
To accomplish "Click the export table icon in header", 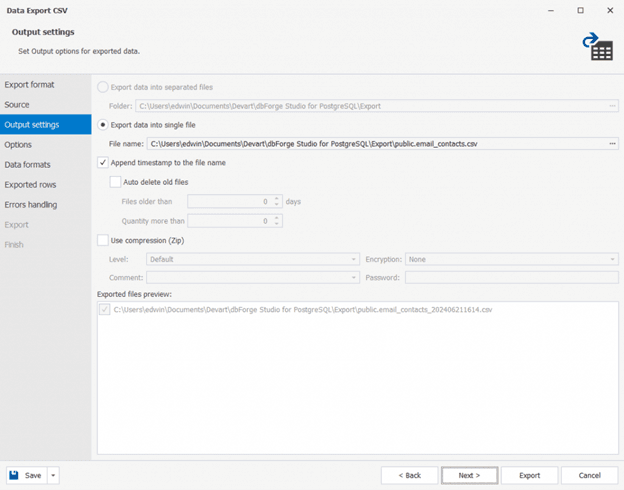I will point(598,46).
